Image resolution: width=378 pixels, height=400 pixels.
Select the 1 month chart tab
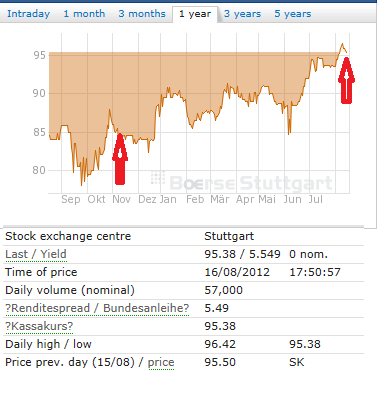(x=84, y=14)
